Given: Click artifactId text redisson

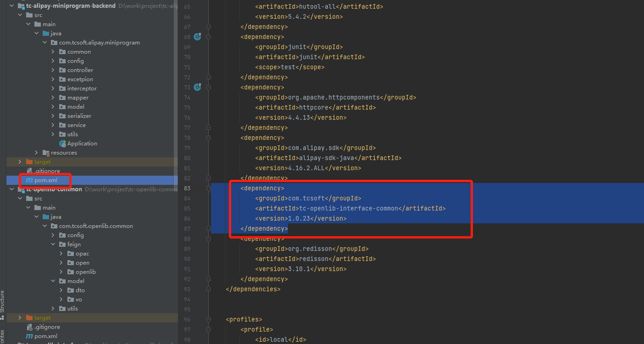Looking at the screenshot, I should (x=314, y=259).
